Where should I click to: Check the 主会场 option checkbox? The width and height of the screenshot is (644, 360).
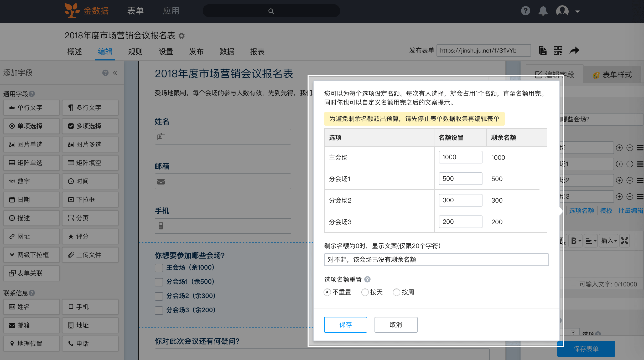coord(159,268)
